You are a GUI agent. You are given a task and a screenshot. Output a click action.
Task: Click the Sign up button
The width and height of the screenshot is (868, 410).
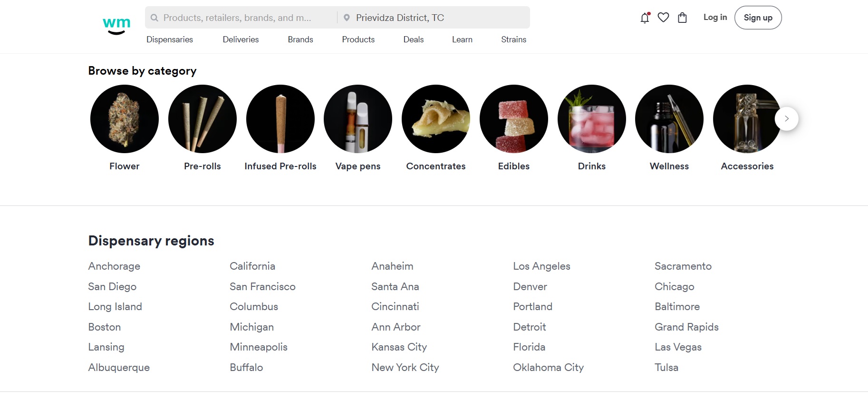[758, 18]
